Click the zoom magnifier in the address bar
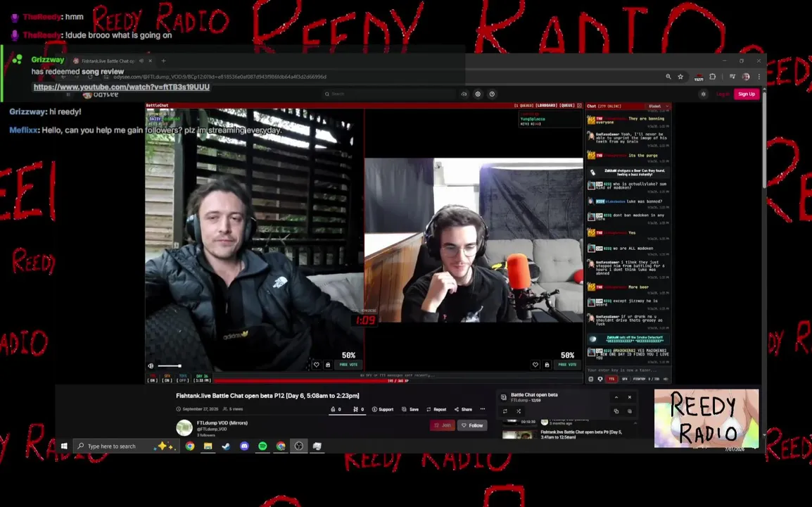The height and width of the screenshot is (507, 812). pyautogui.click(x=668, y=77)
